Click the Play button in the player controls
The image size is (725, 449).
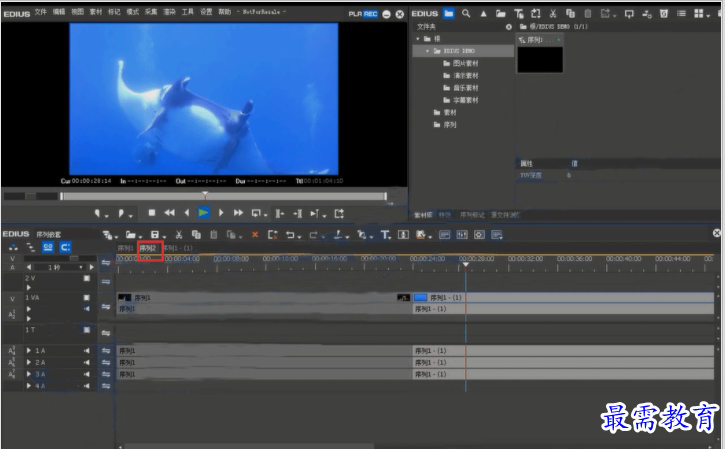(203, 213)
